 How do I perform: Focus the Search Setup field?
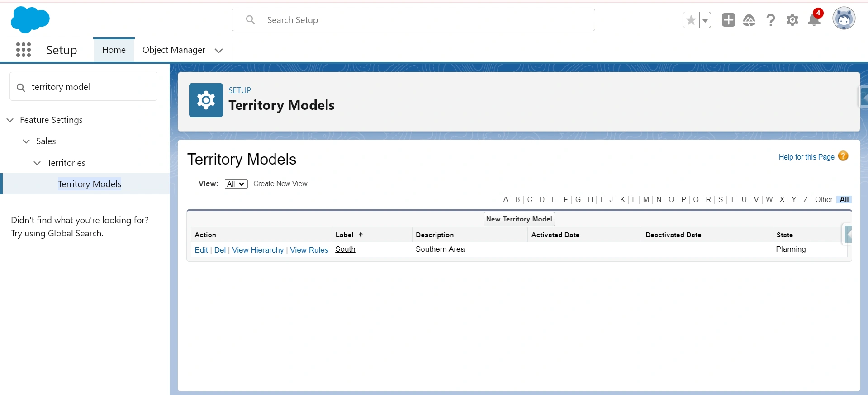(x=413, y=20)
